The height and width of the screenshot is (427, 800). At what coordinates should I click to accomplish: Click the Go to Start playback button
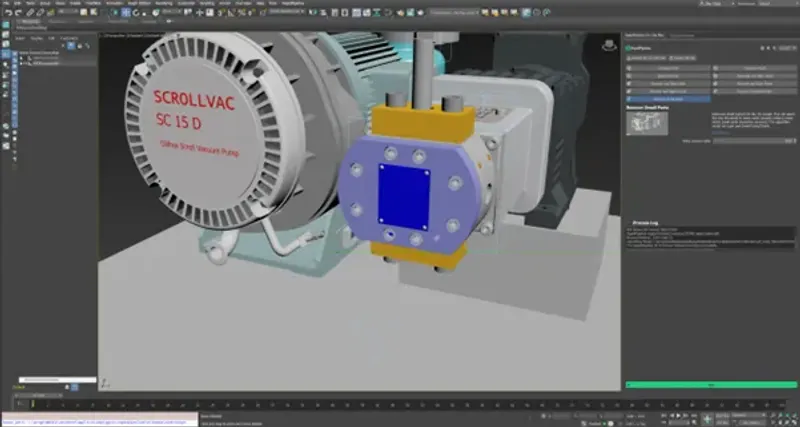click(664, 415)
